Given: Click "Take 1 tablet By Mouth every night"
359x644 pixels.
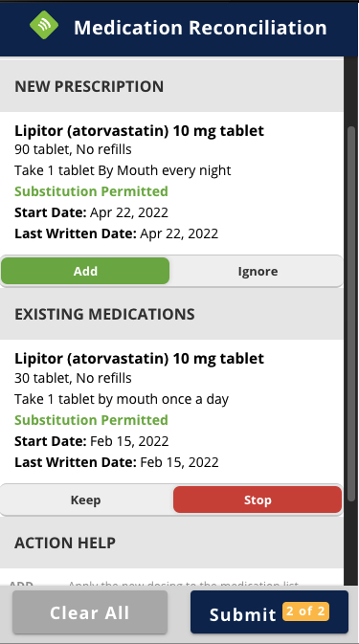Looking at the screenshot, I should [x=123, y=170].
